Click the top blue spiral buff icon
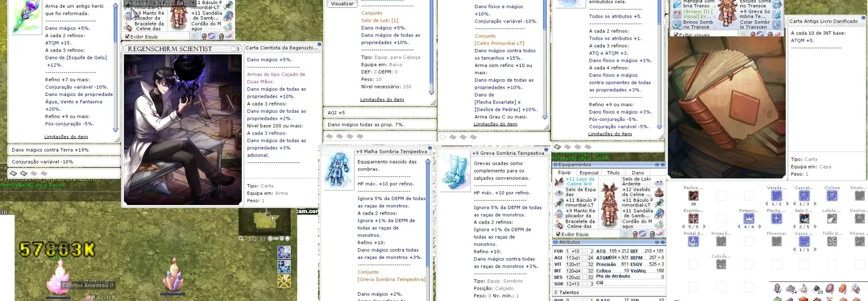Viewport: 868px width, 301px height. [284, 252]
